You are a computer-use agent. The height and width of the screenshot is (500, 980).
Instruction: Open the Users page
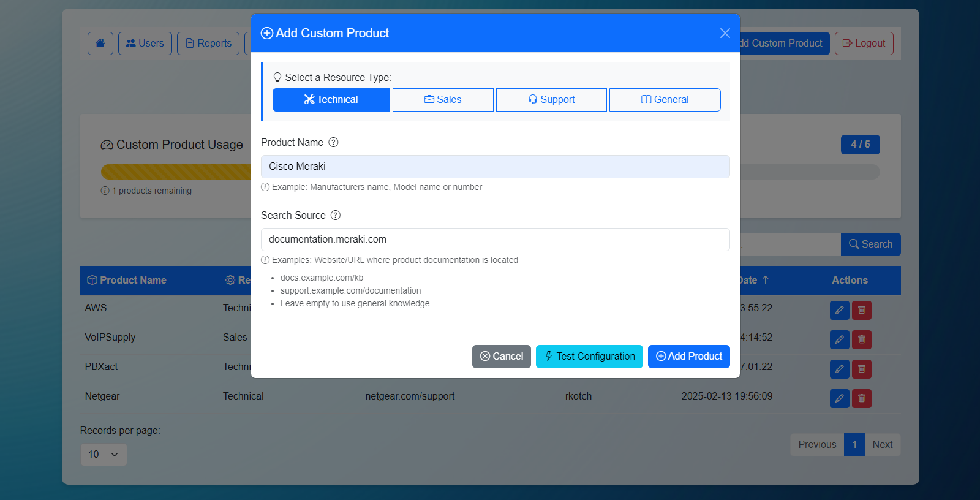click(145, 44)
